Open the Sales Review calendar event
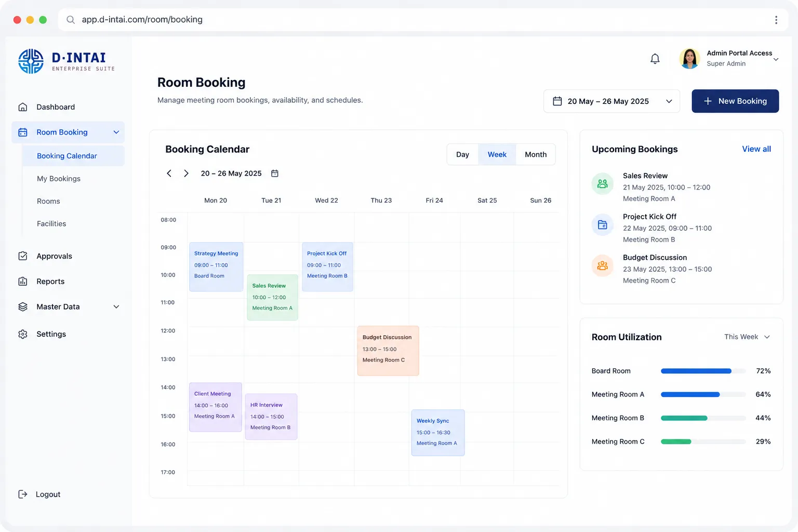Image resolution: width=798 pixels, height=532 pixels. [x=272, y=297]
